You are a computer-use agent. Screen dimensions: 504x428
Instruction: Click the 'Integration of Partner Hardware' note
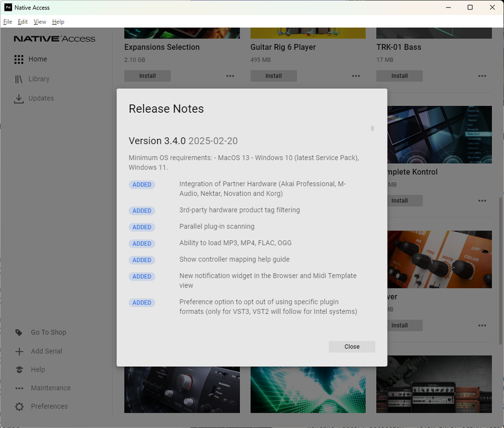click(263, 188)
